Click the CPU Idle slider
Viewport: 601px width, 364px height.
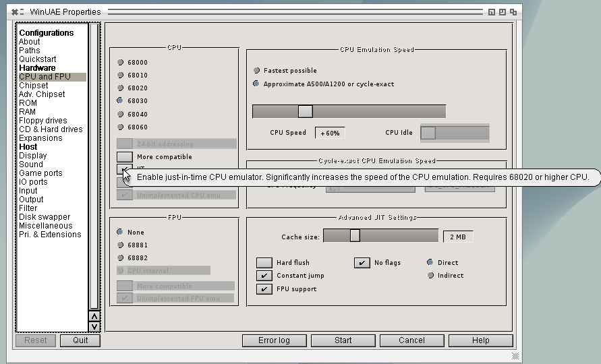click(455, 133)
